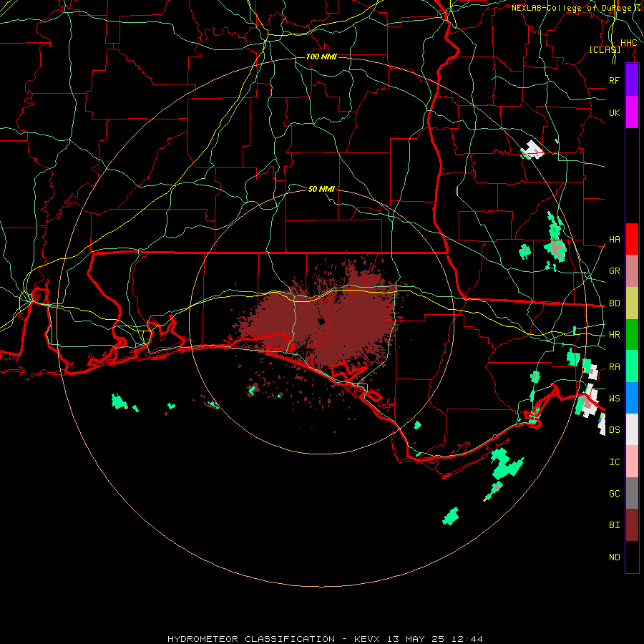Click the RF purple legend swatch
644x644 pixels.
click(632, 80)
